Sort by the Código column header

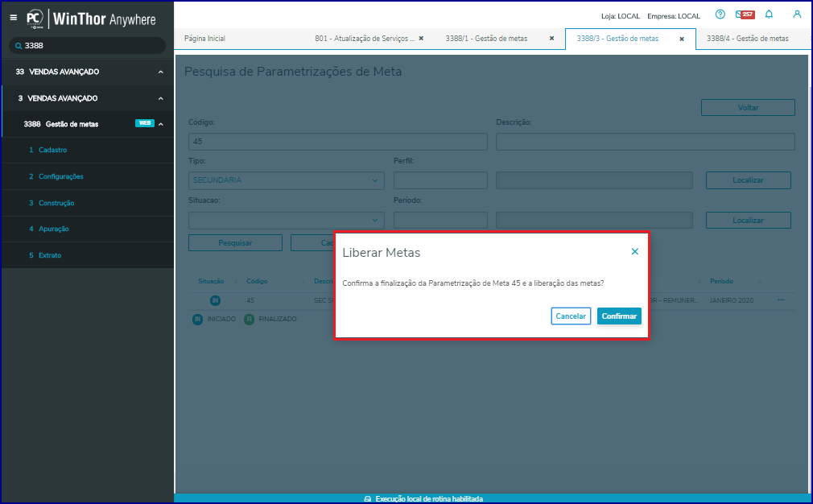pyautogui.click(x=257, y=281)
